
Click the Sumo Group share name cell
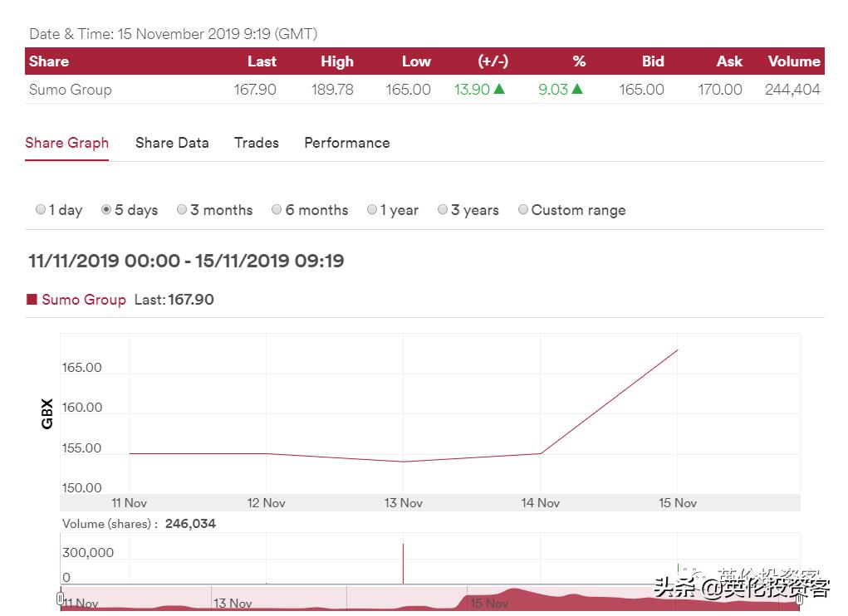[71, 89]
